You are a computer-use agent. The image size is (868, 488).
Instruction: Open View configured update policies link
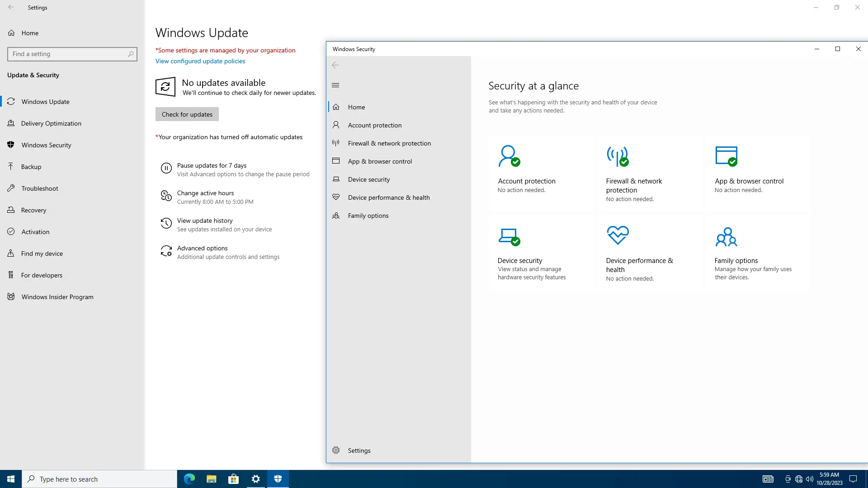pyautogui.click(x=200, y=61)
